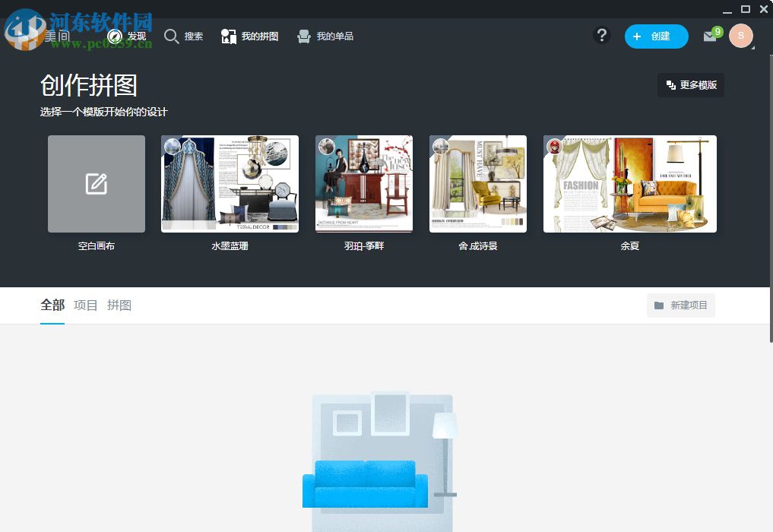Click the author avatar on 水墨蓝珊 template

point(172,147)
